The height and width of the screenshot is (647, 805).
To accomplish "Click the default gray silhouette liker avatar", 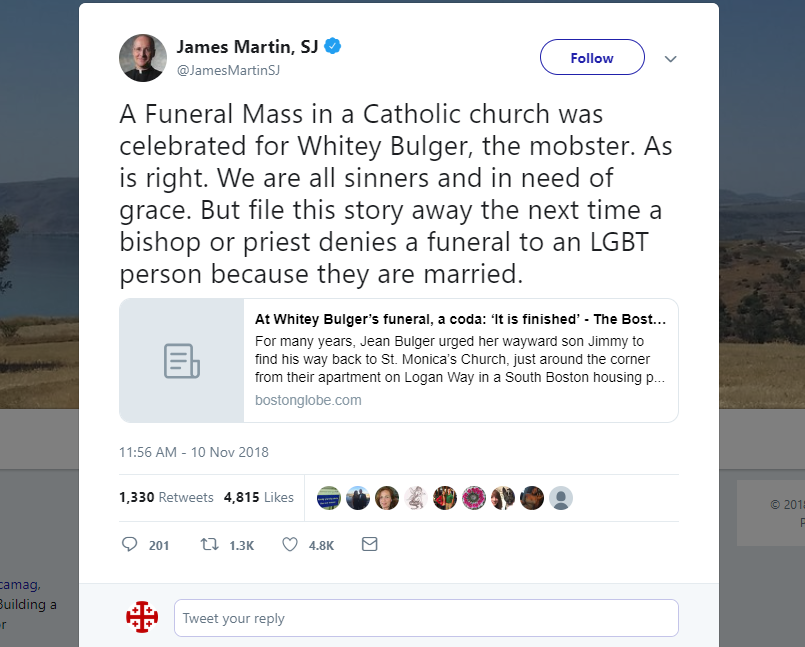I will pyautogui.click(x=561, y=498).
